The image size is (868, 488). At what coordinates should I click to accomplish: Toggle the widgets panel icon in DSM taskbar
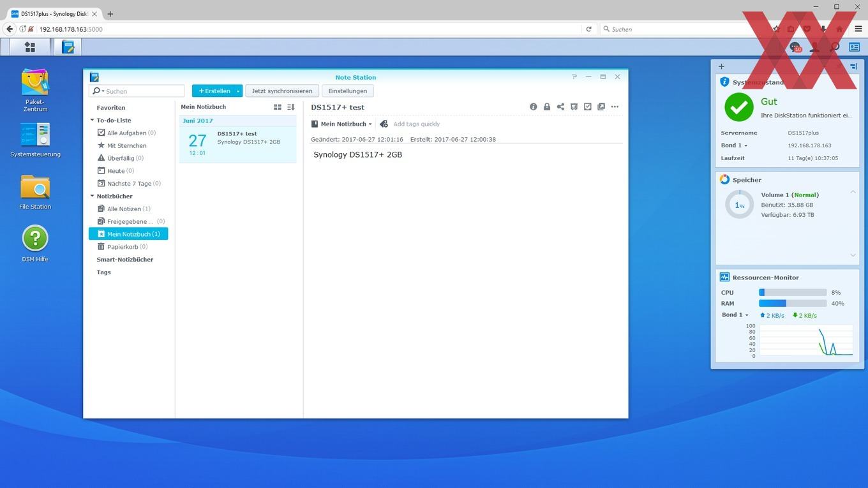pos(854,47)
